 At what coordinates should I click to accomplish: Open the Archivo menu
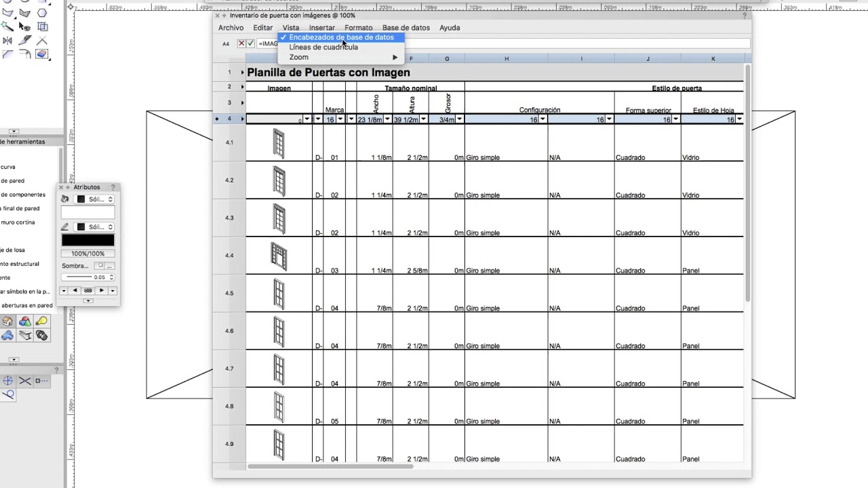(231, 28)
